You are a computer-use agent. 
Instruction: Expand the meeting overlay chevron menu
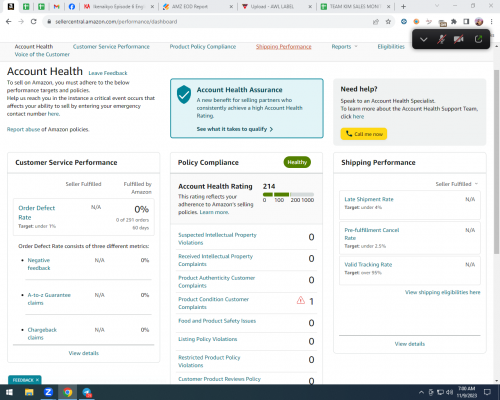tap(423, 39)
